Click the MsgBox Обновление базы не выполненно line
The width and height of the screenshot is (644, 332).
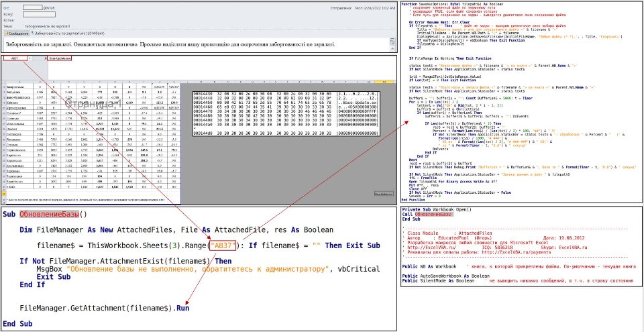[x=208, y=269]
